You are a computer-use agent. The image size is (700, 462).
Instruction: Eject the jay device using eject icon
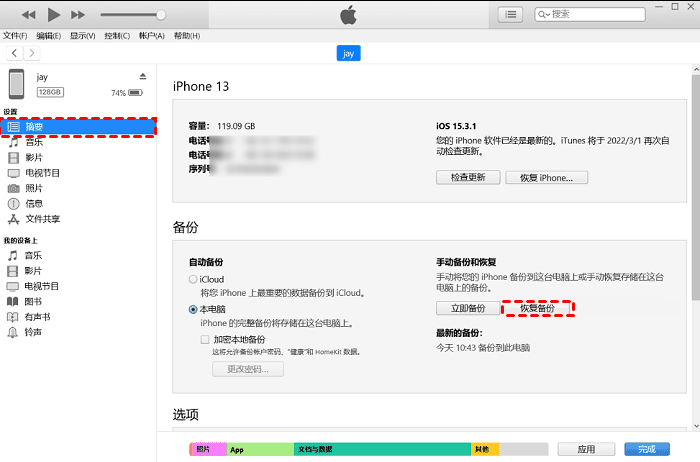coord(142,77)
